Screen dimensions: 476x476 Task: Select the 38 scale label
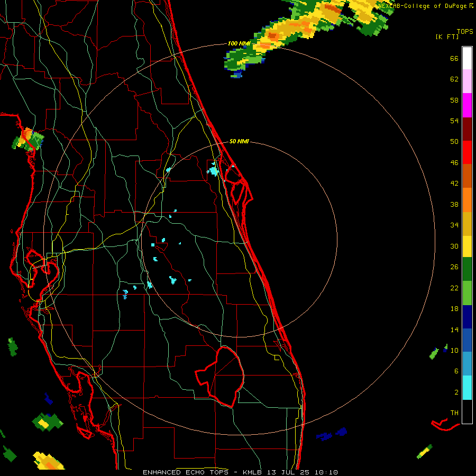click(x=454, y=204)
